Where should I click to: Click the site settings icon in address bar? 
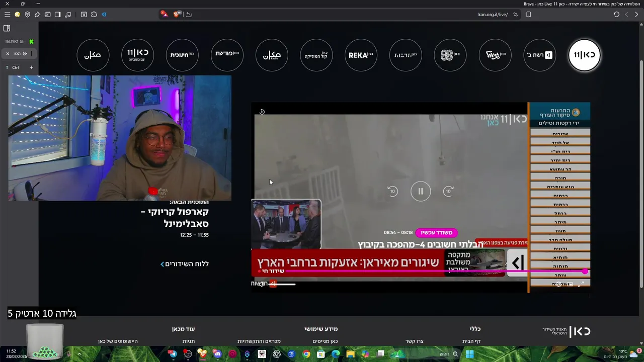(x=515, y=15)
